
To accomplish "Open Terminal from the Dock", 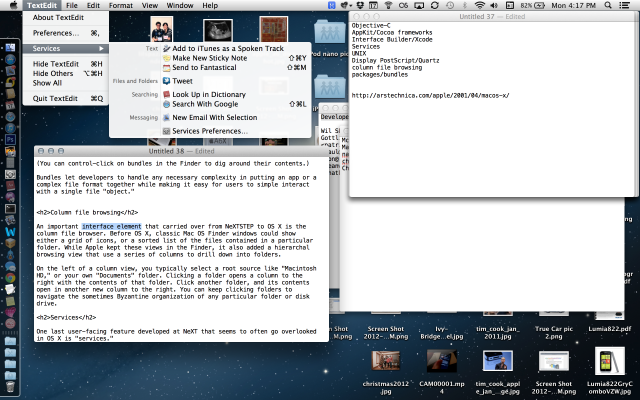I will (10, 209).
